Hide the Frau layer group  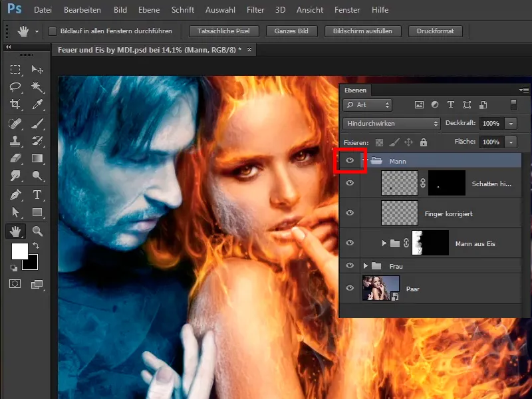(350, 265)
